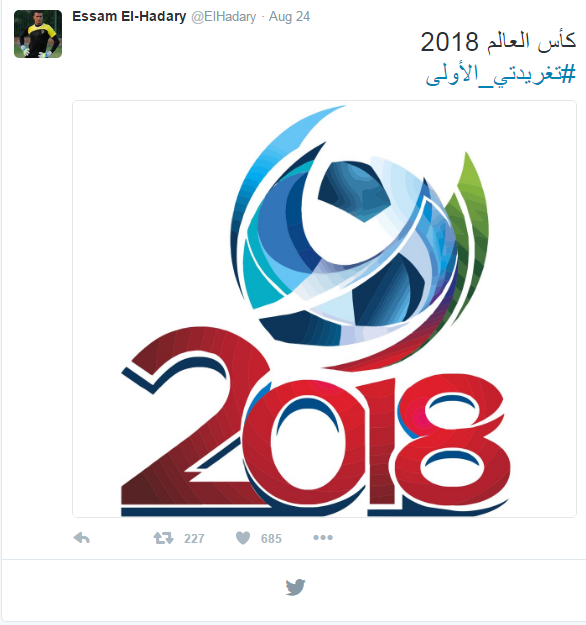Click the 2018 number in tweet text
The height and width of the screenshot is (625, 586).
(449, 42)
